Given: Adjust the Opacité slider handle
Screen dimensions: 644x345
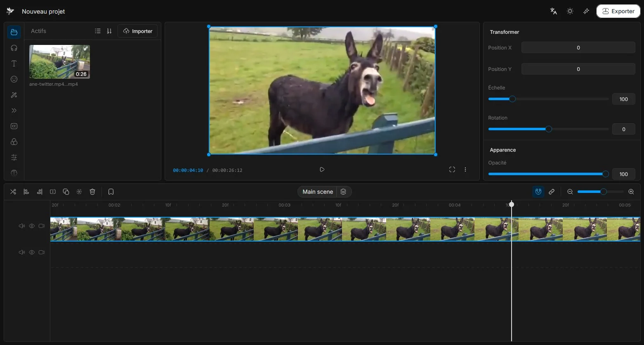Looking at the screenshot, I should coord(606,174).
